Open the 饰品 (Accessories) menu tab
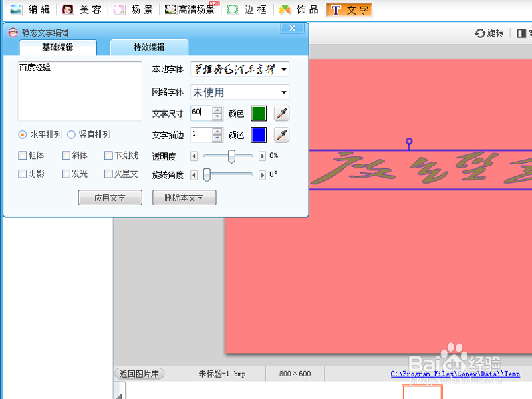Image resolution: width=532 pixels, height=399 pixels. [x=299, y=9]
